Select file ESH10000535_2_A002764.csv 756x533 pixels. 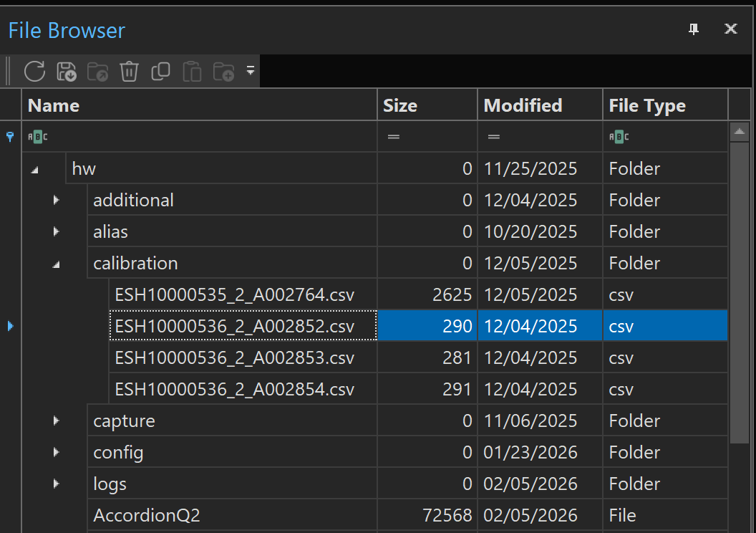pos(234,295)
